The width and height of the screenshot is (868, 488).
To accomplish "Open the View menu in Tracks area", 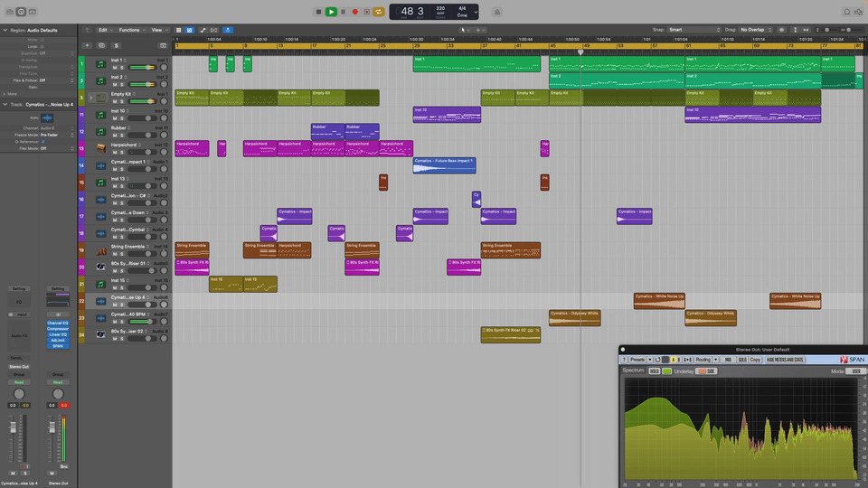I will point(159,30).
